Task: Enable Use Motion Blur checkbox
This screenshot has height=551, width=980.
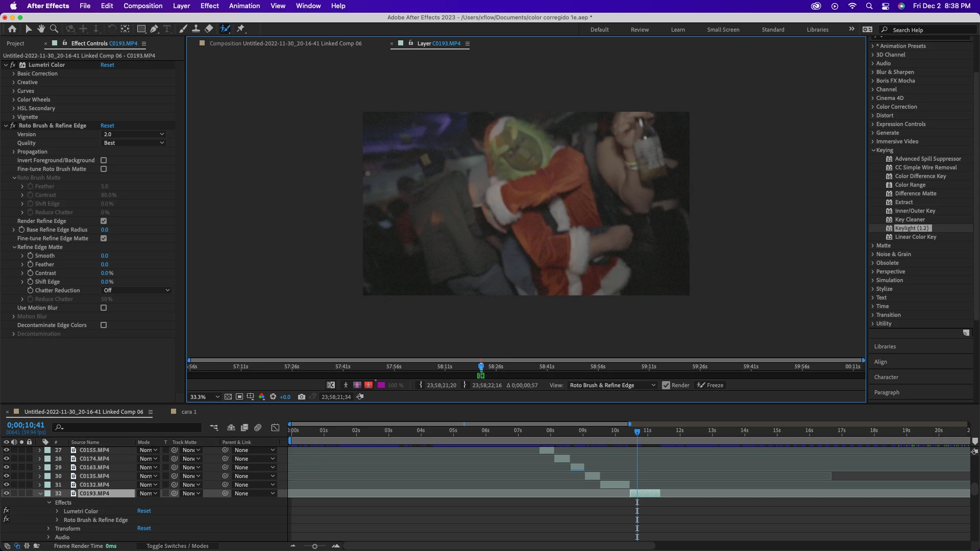Action: pos(104,308)
